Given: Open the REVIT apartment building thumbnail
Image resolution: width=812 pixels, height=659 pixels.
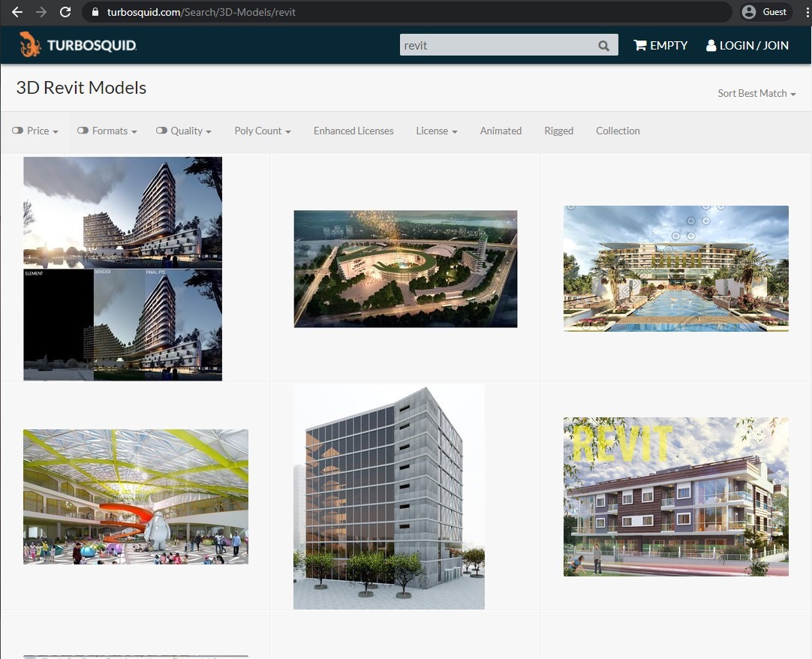Looking at the screenshot, I should [x=675, y=496].
